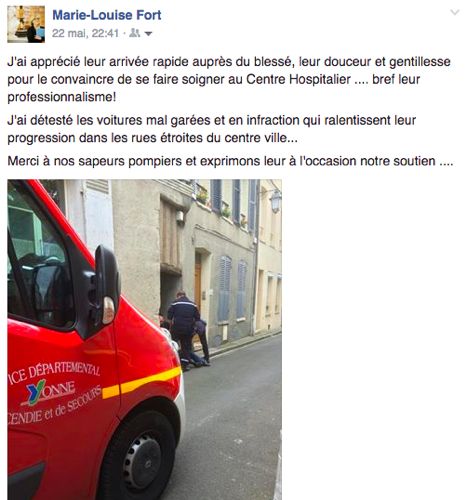Image resolution: width=467 pixels, height=500 pixels.
Task: Click the wooden door in the photo
Action: click(x=198, y=280)
